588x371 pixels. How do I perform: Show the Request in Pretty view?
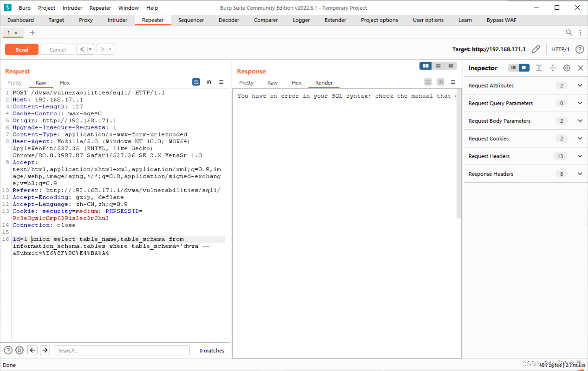(x=14, y=83)
